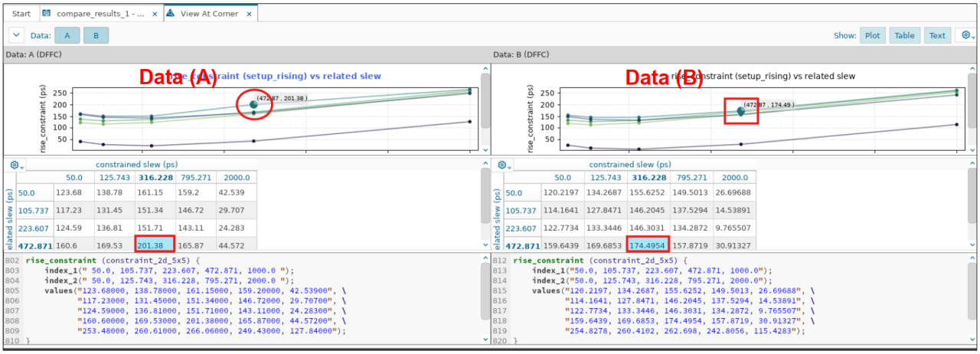
Task: Click the up arrow of Data A table scrollbar
Action: click(x=485, y=164)
